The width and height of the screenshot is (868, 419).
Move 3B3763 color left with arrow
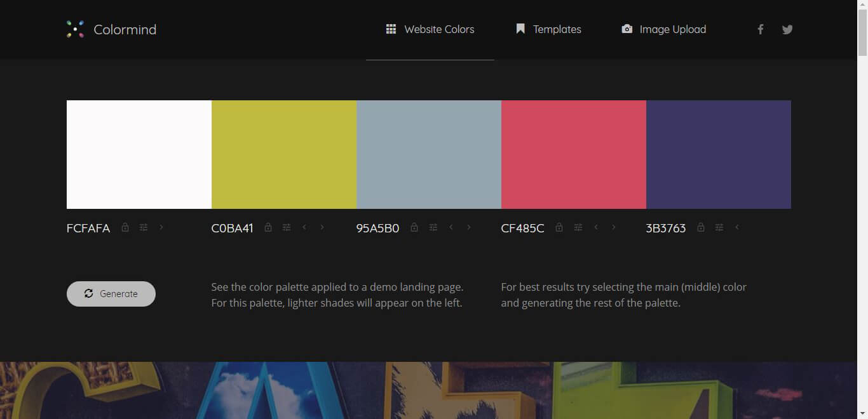(737, 227)
